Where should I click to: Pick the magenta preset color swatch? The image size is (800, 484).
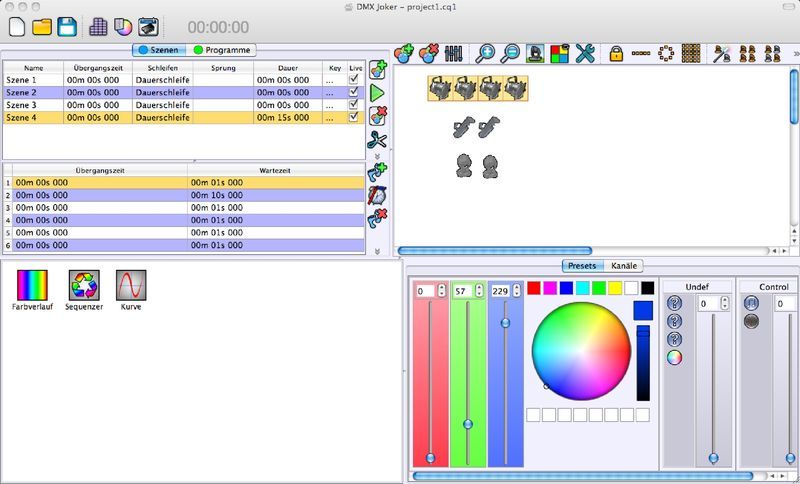click(x=550, y=288)
